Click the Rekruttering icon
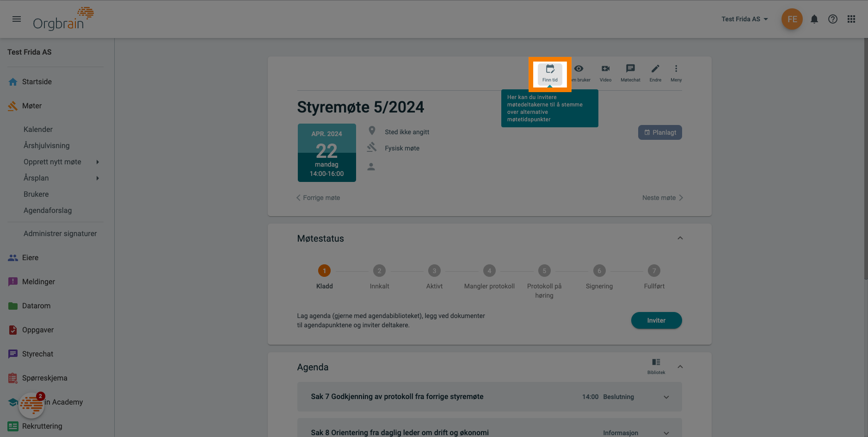868x437 pixels. (13, 426)
